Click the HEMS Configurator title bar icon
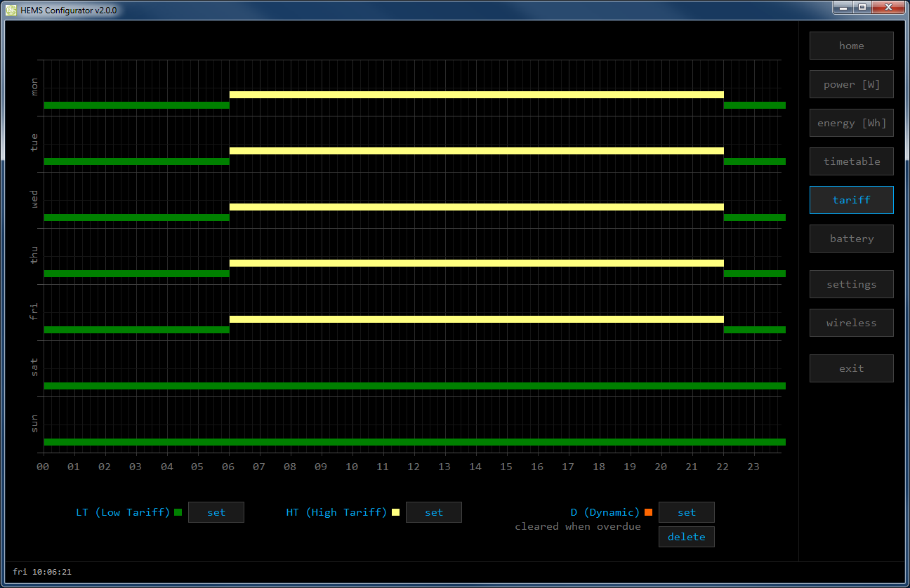The width and height of the screenshot is (910, 588). point(11,10)
